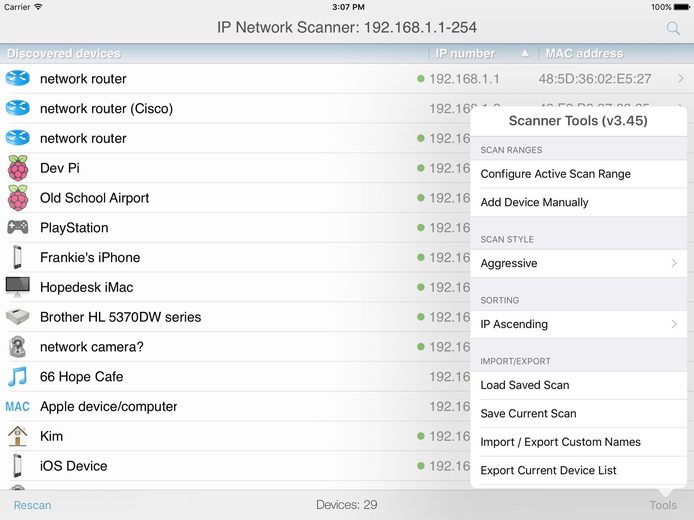Image resolution: width=694 pixels, height=520 pixels.
Task: Click 66 Hope Cafe music note icon
Action: [18, 376]
